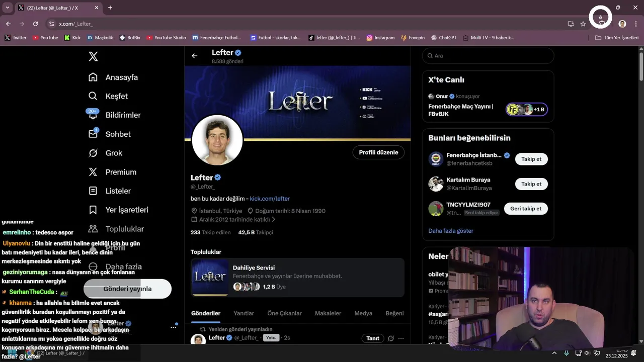Viewport: 644px width, 362px height.
Task: Switch to the Gönderiler tab
Action: (206, 313)
